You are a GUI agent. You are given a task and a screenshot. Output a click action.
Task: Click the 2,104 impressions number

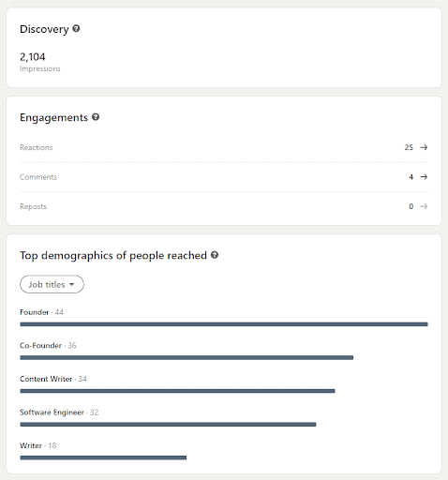click(33, 57)
